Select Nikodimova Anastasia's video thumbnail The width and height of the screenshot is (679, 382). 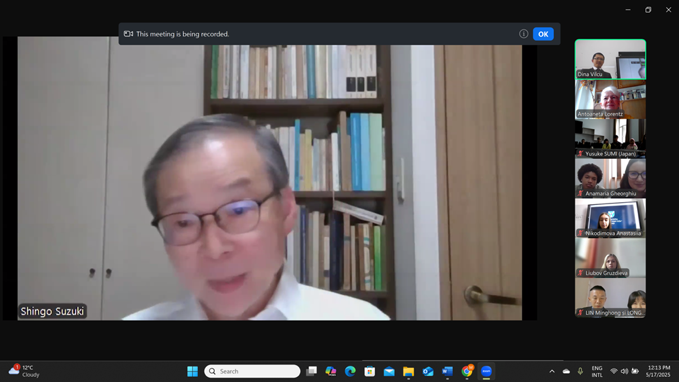click(x=610, y=218)
